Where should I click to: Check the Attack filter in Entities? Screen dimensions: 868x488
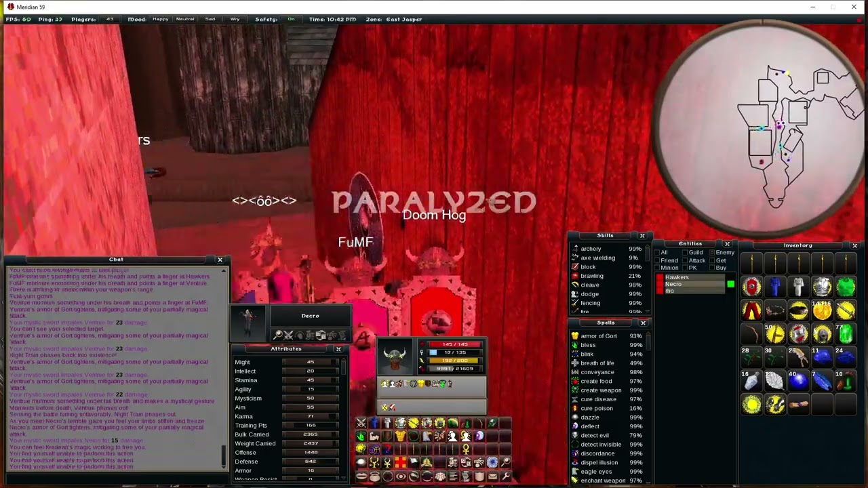685,260
